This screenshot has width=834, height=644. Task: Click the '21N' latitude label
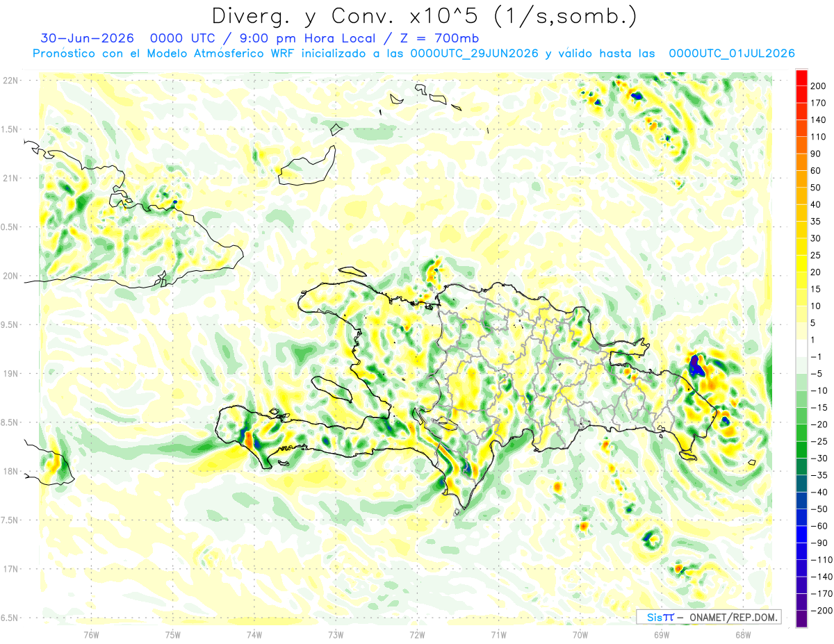pos(11,178)
